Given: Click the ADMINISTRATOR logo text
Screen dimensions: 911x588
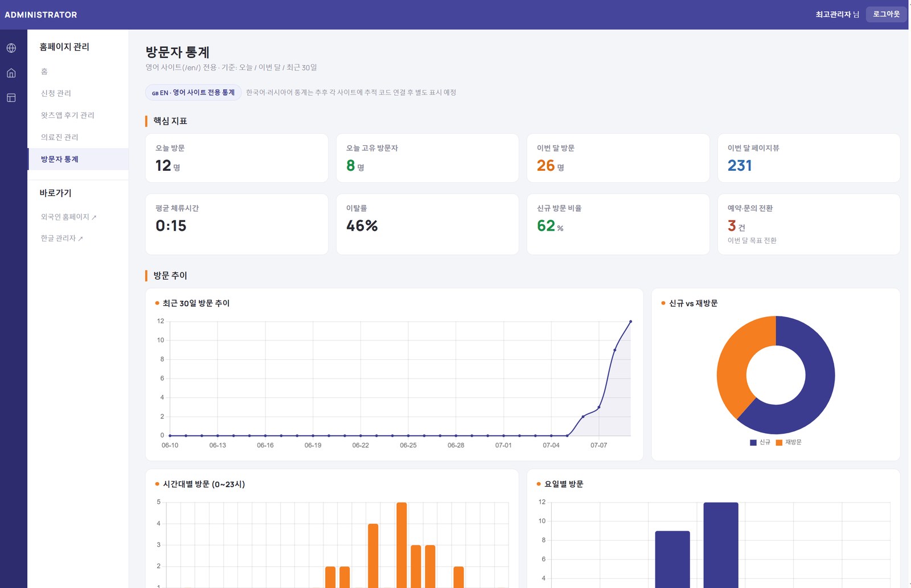Looking at the screenshot, I should 41,15.
